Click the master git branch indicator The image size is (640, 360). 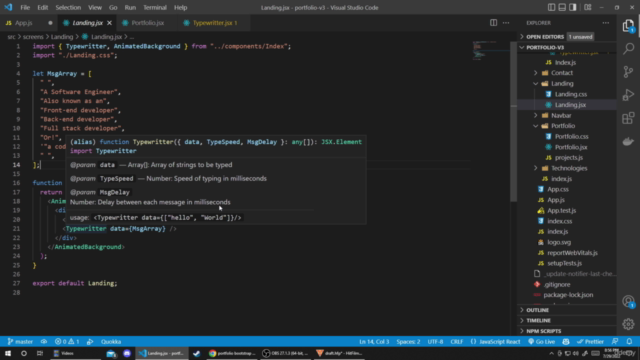click(20, 342)
